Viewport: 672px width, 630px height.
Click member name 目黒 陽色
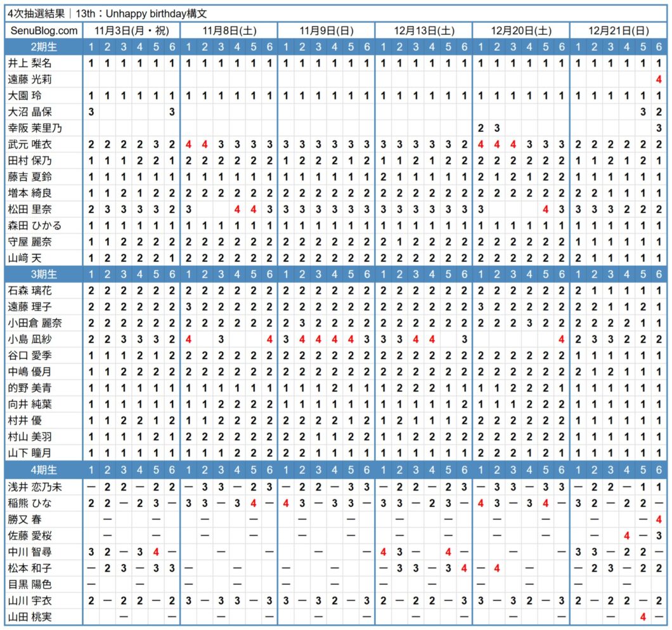point(30,584)
